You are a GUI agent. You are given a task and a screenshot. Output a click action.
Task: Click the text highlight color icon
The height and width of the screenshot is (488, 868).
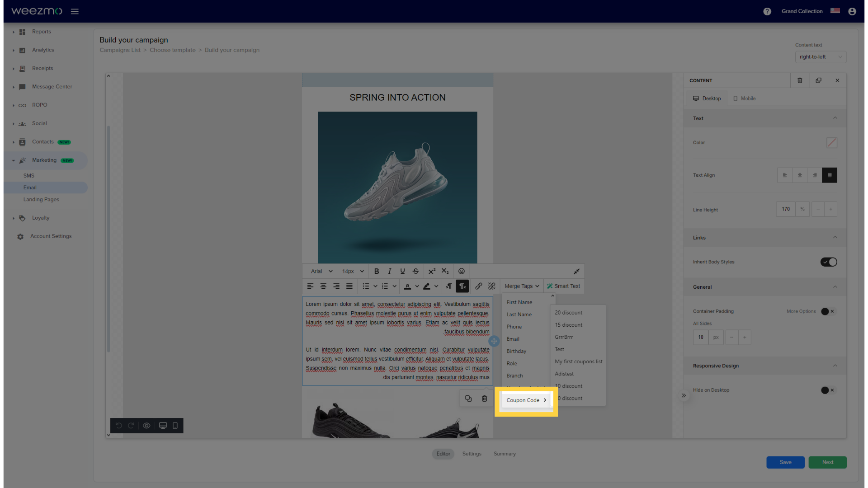[x=426, y=286]
